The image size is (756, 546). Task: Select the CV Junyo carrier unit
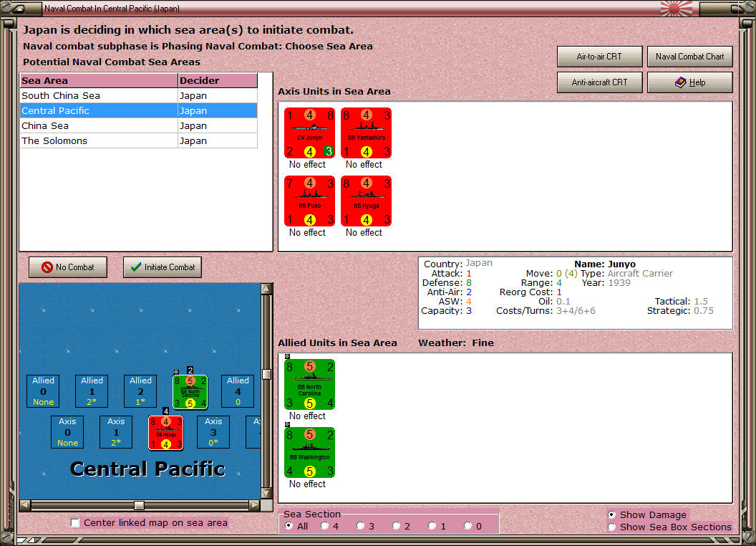[309, 133]
